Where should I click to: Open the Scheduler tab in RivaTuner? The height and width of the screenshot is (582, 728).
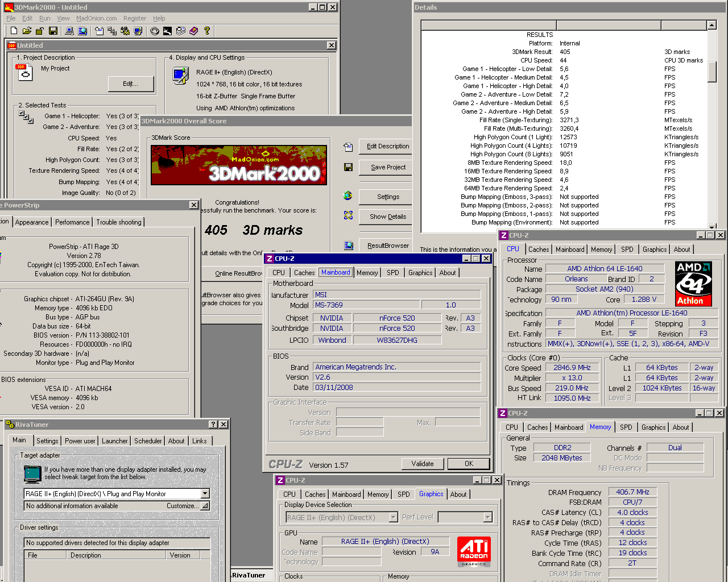pos(148,441)
